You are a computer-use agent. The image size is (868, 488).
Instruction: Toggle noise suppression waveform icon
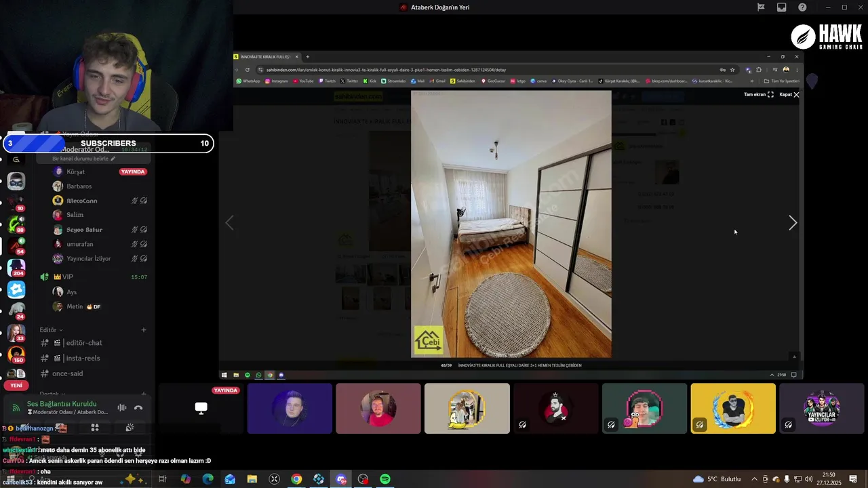click(x=122, y=407)
